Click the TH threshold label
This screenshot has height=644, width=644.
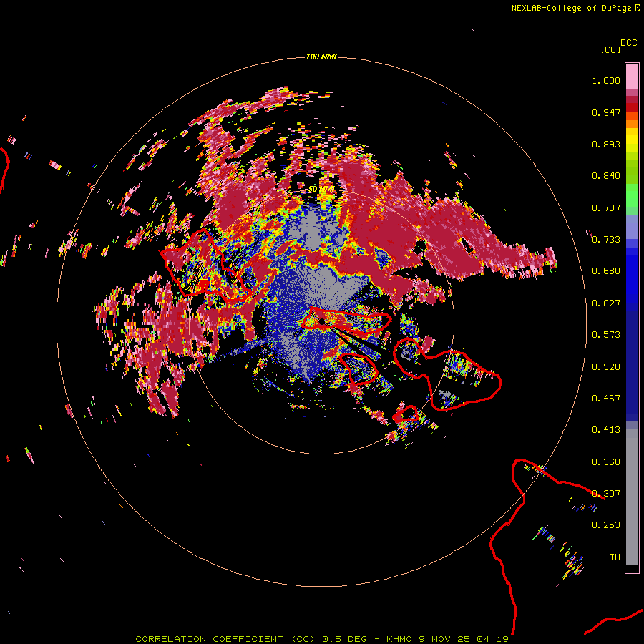point(615,557)
